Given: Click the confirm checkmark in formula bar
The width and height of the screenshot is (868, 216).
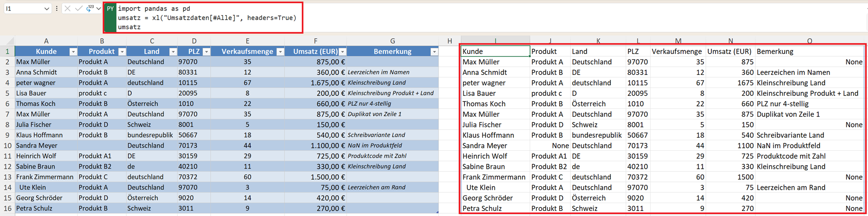Looking at the screenshot, I should [79, 9].
